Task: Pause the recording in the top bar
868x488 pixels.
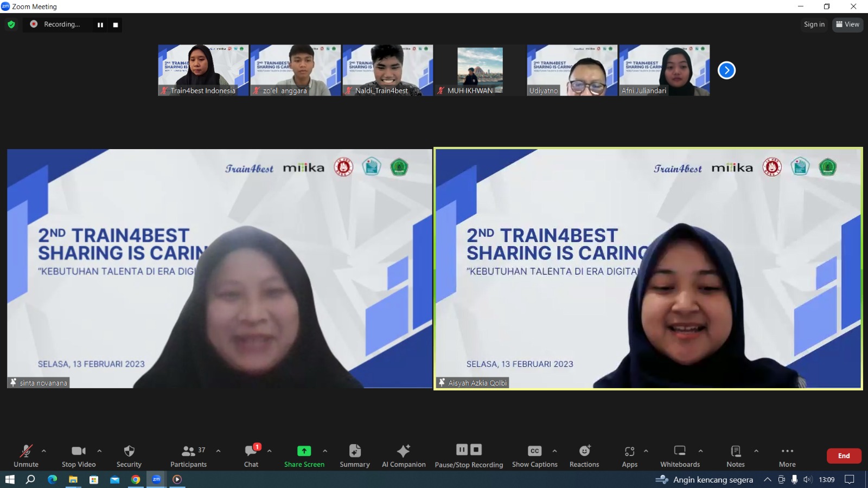Action: coord(100,25)
